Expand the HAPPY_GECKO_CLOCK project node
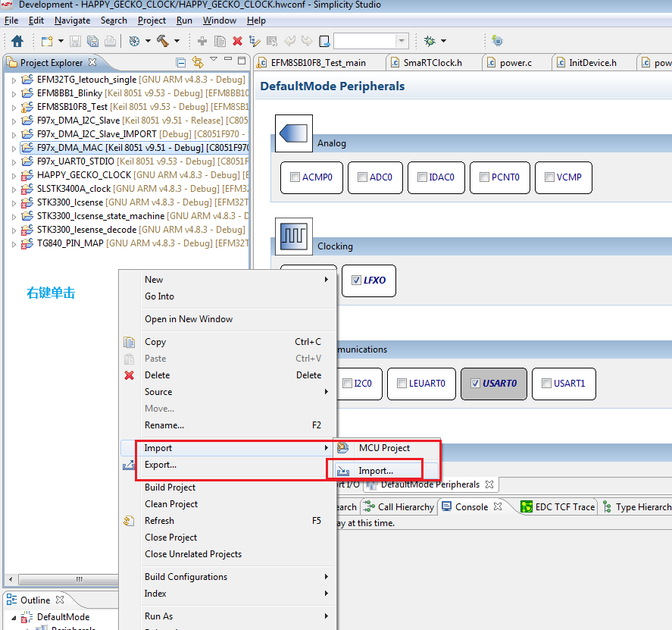The image size is (672, 630). [14, 176]
